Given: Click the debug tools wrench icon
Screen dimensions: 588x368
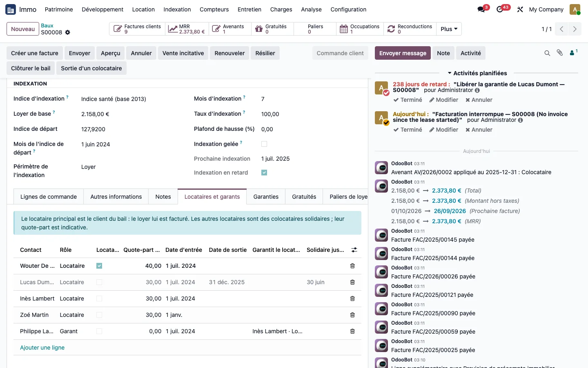Looking at the screenshot, I should (520, 9).
